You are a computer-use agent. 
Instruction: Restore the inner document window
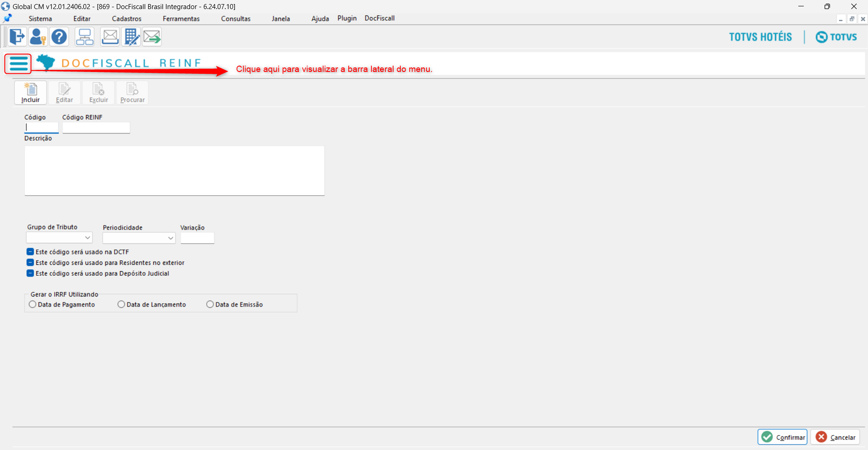(852, 19)
